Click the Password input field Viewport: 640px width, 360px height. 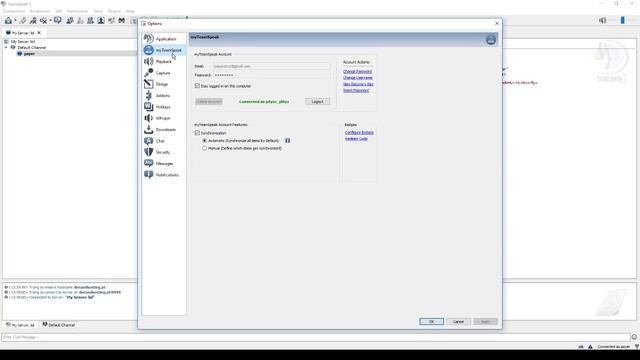point(271,75)
